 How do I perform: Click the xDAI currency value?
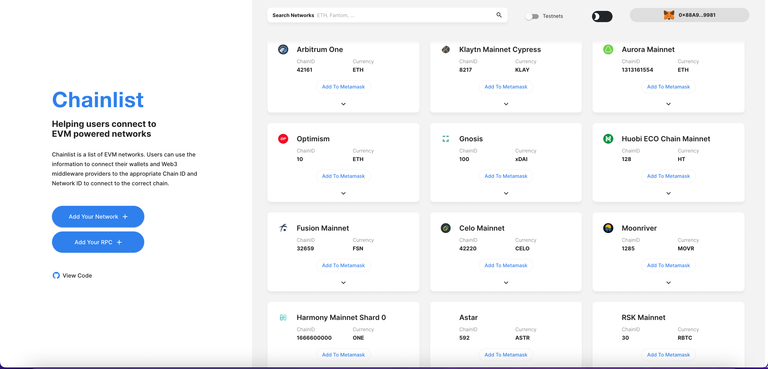click(x=522, y=159)
